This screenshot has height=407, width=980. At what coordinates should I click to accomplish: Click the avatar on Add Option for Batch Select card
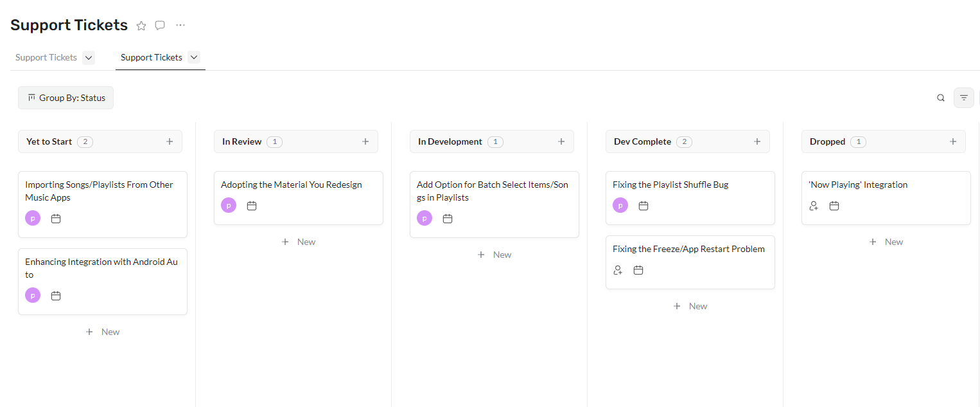[x=424, y=218]
